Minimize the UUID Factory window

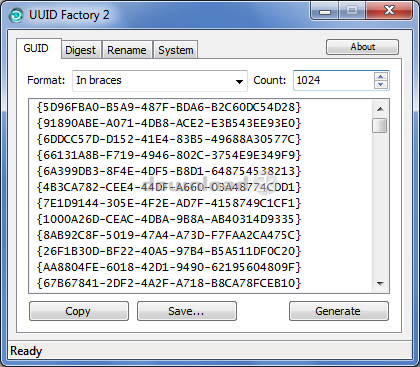tap(325, 11)
